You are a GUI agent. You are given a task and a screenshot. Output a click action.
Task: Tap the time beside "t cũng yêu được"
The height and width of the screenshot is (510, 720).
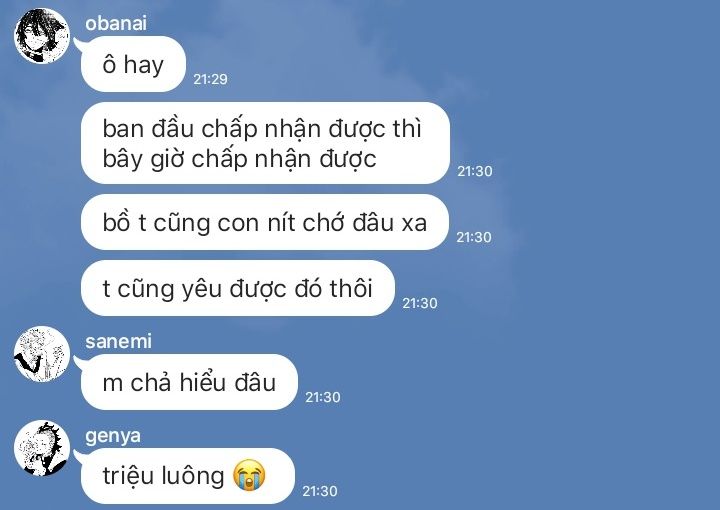point(420,303)
